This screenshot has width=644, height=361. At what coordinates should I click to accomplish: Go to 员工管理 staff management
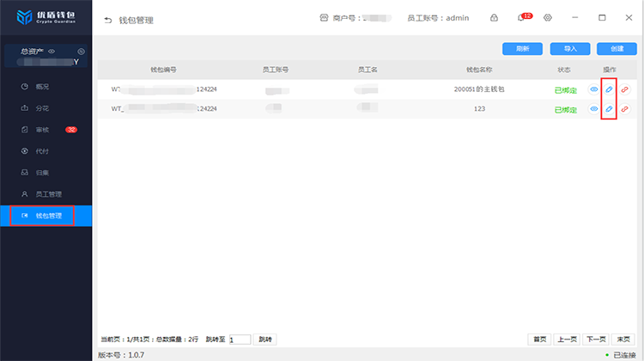46,194
